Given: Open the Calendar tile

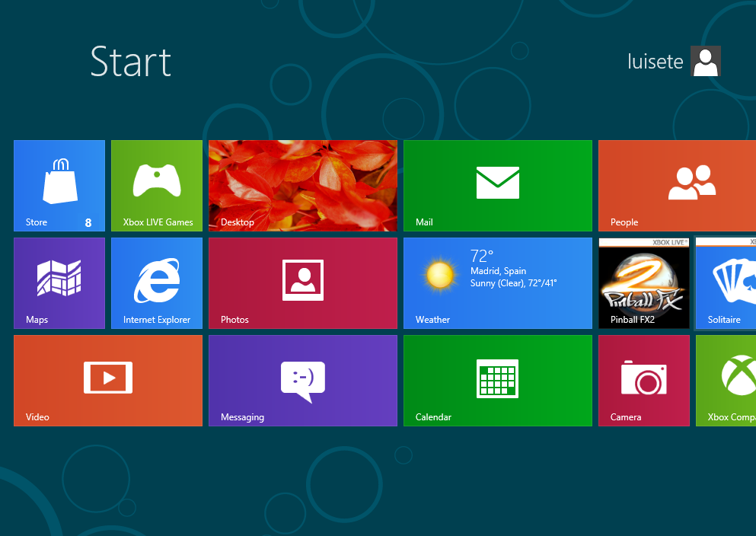Looking at the screenshot, I should [498, 381].
